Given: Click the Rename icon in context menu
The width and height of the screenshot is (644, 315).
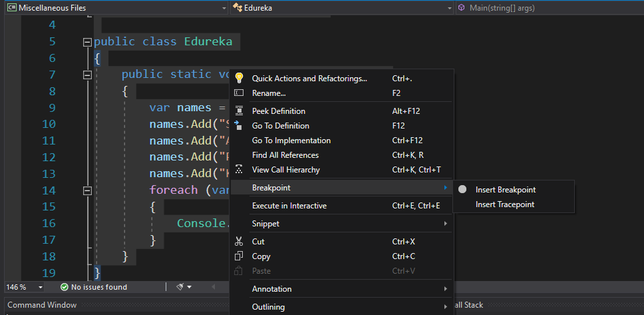Looking at the screenshot, I should (x=239, y=93).
